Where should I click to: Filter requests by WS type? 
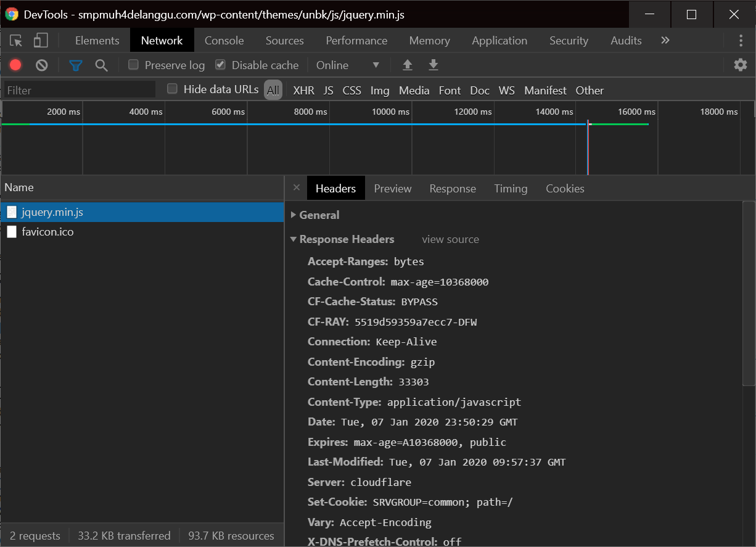pos(507,91)
